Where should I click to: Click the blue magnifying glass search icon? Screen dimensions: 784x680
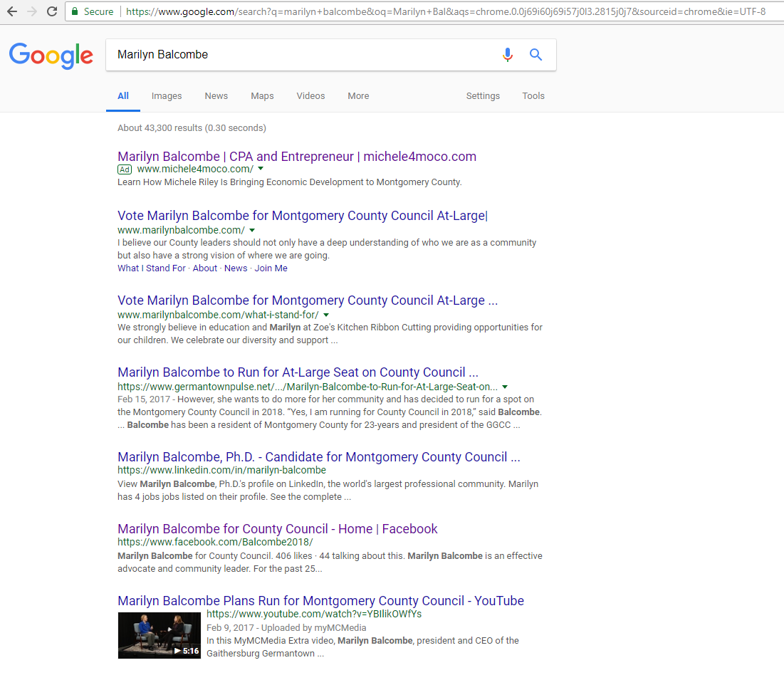[535, 55]
